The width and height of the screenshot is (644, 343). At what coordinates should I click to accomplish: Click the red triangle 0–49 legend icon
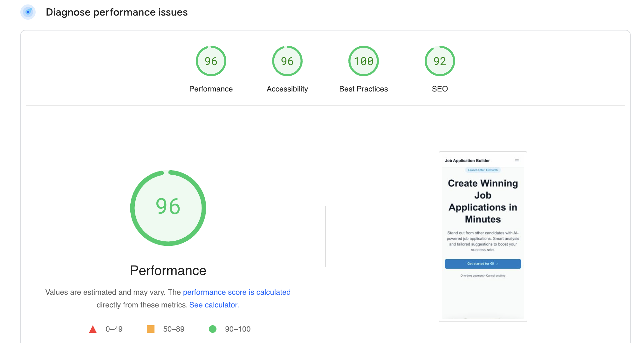click(x=93, y=329)
